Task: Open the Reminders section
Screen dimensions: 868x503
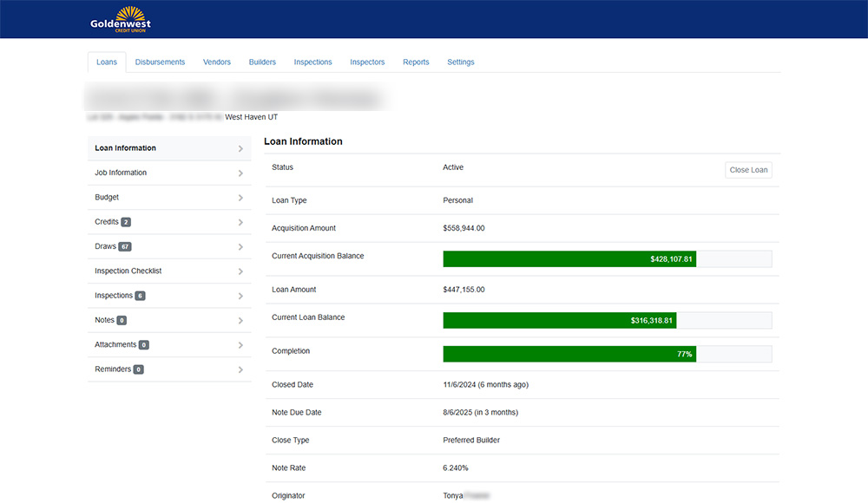Action: (x=169, y=369)
